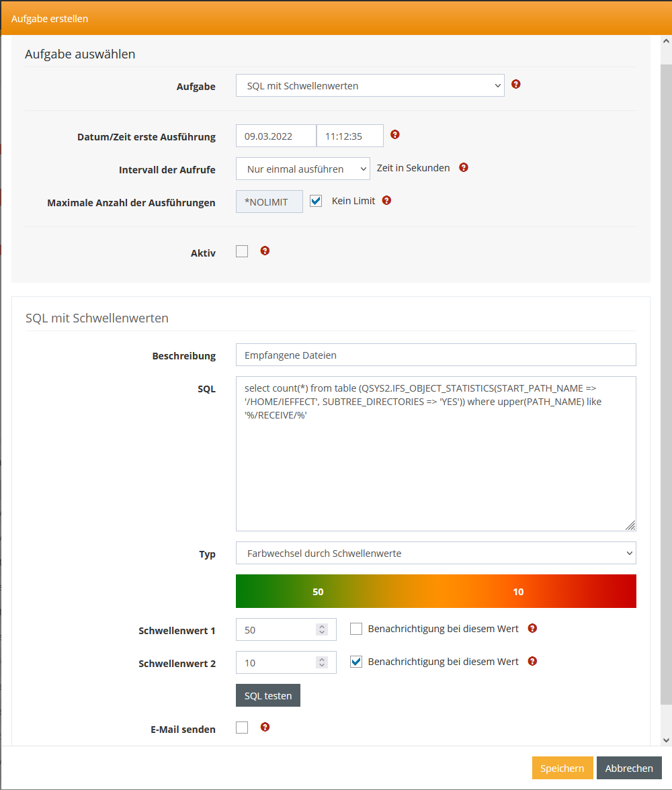Click into the Beschreibung text field
This screenshot has height=790, width=672.
[435, 355]
